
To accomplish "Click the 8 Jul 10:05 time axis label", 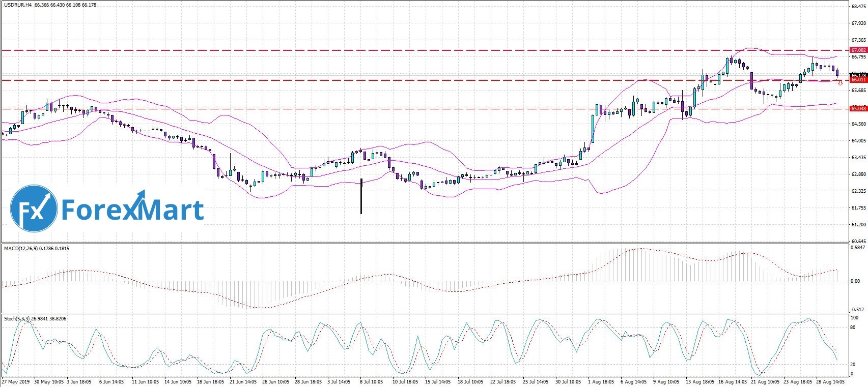I will pos(372,381).
